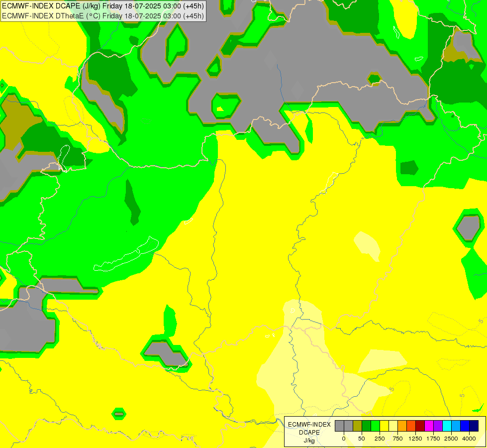Image resolution: width=487 pixels, height=448 pixels.
Task: Click the legend value 2500
Action: pos(451,439)
